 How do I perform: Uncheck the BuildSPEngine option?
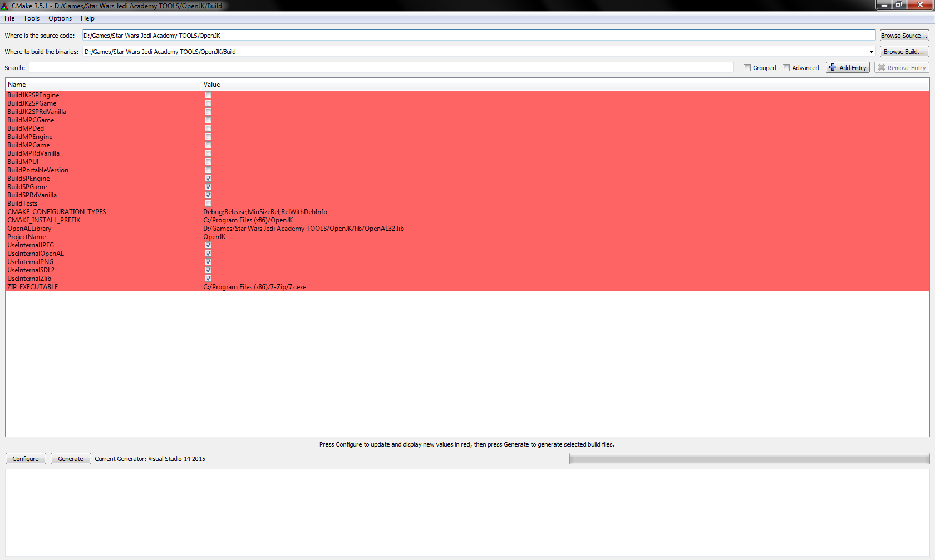point(208,179)
